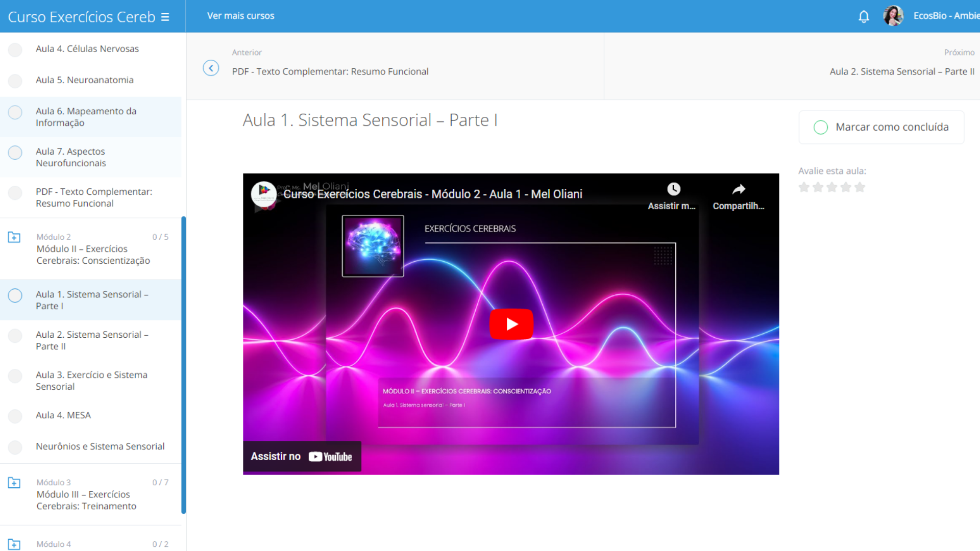Mark Aula 4. MESA circle complete
This screenshot has height=551, width=980.
point(15,416)
